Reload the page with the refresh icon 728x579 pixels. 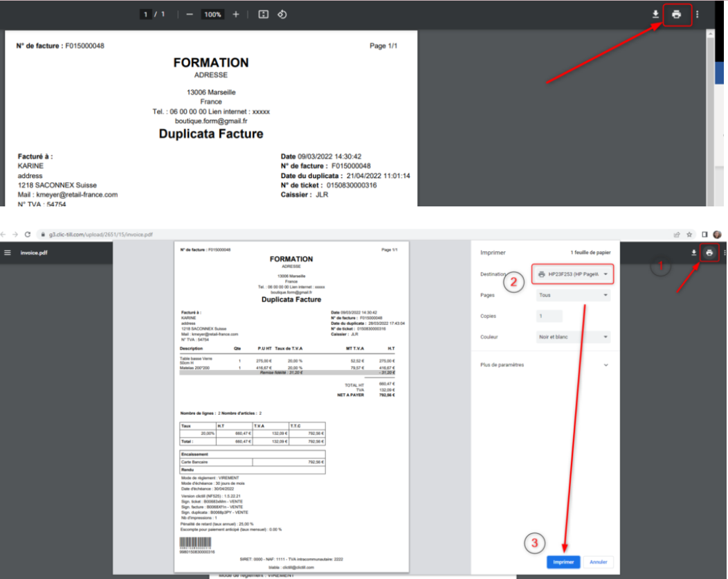tap(28, 235)
